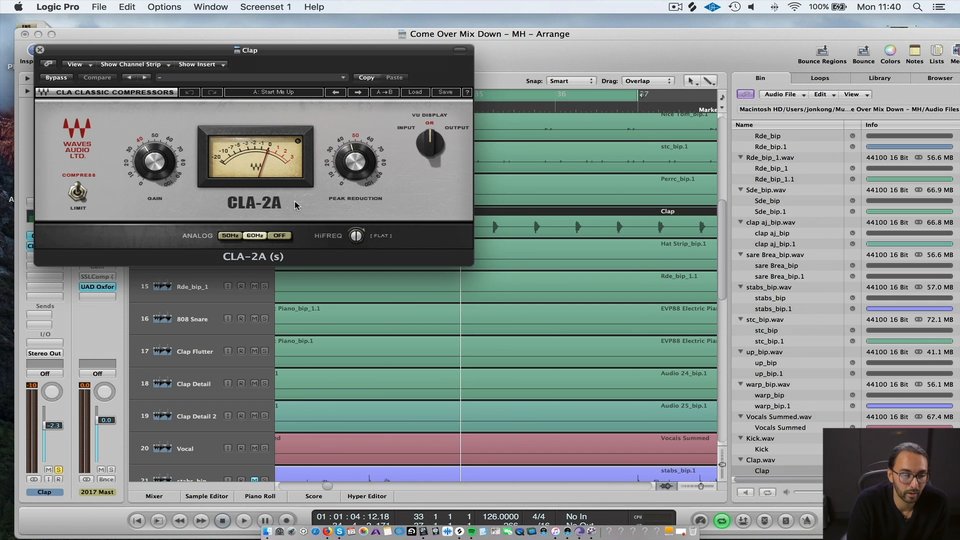The image size is (960, 540).
Task: Click the plugin Save button
Action: [446, 92]
